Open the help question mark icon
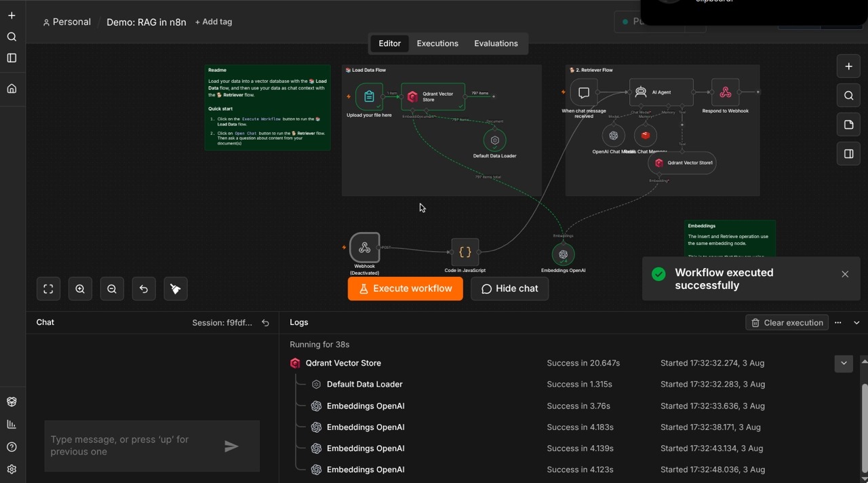 click(12, 447)
